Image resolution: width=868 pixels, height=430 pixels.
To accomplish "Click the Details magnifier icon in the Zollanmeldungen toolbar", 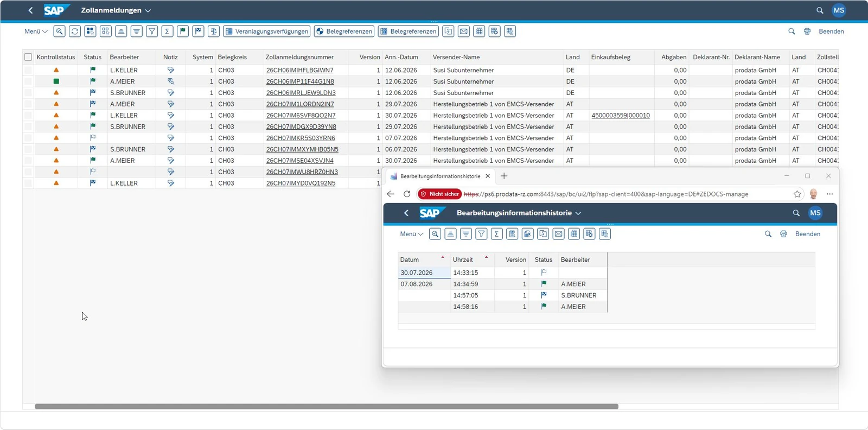I will 60,31.
